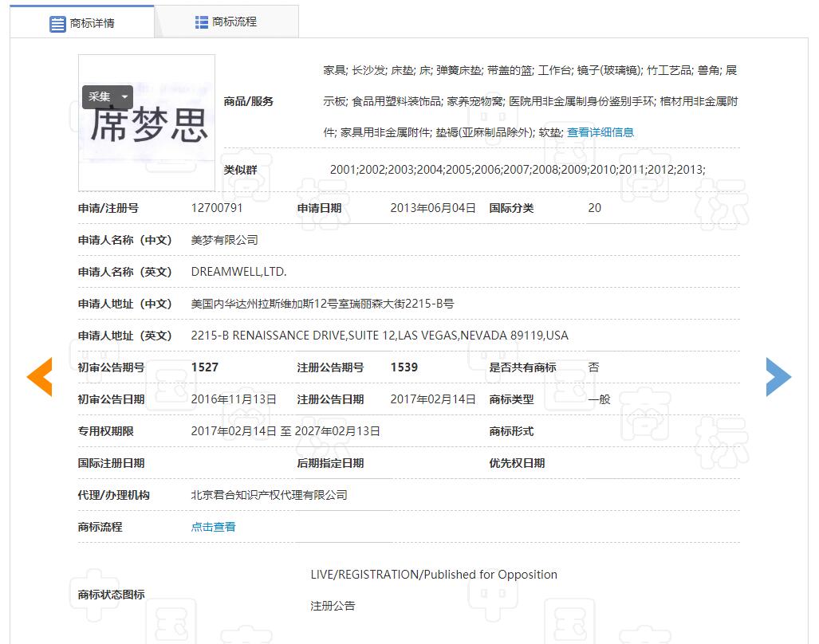Click the 国际注册日期 label
The width and height of the screenshot is (819, 644).
tap(111, 463)
